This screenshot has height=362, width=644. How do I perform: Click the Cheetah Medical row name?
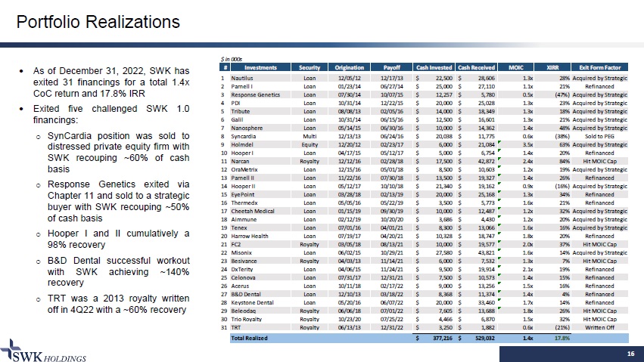pos(252,211)
